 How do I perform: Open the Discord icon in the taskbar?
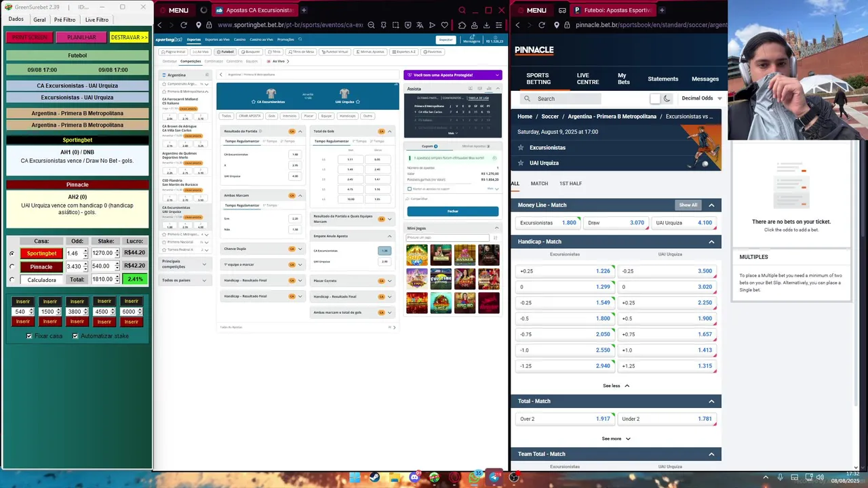pos(414,477)
